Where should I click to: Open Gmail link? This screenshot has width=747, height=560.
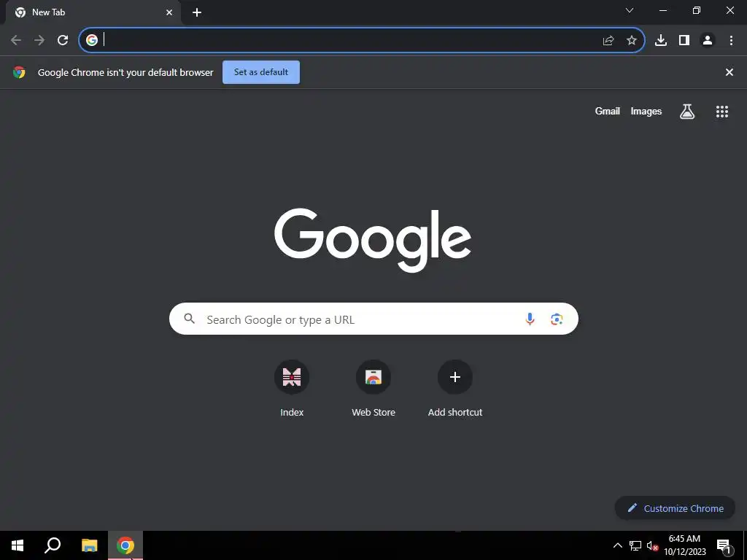click(608, 111)
